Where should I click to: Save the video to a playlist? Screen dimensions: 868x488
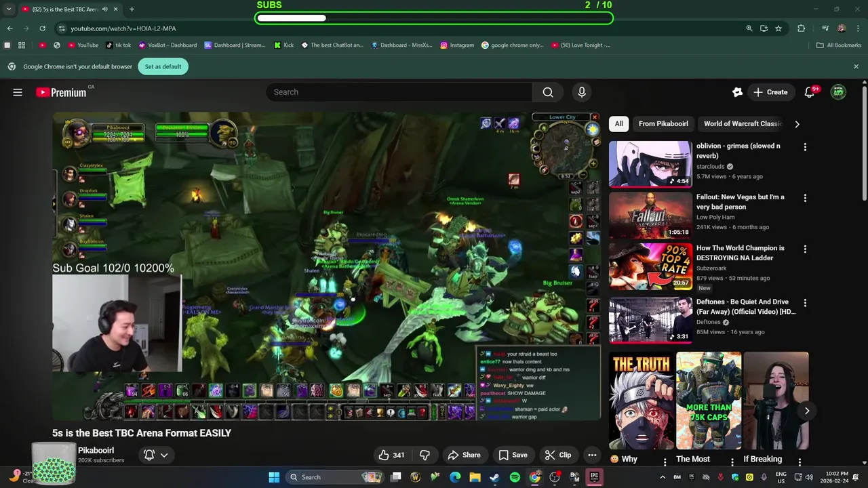[513, 455]
